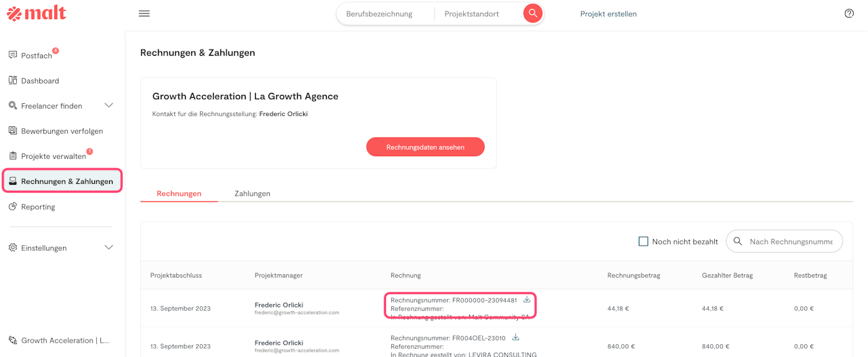Expand the Einstellungen chevron
Image resolution: width=868 pixels, height=357 pixels.
coord(108,248)
